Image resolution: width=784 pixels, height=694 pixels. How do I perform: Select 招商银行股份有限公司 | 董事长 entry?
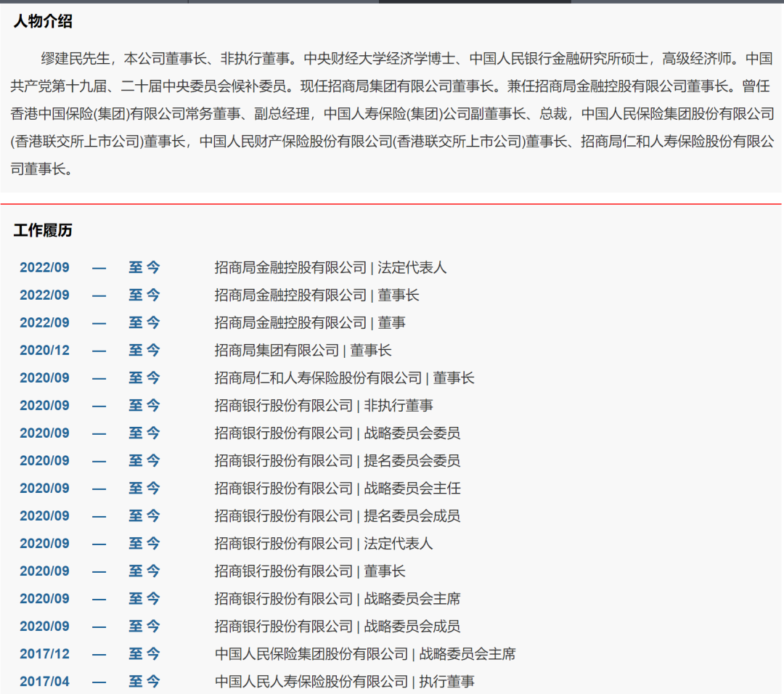pos(310,571)
